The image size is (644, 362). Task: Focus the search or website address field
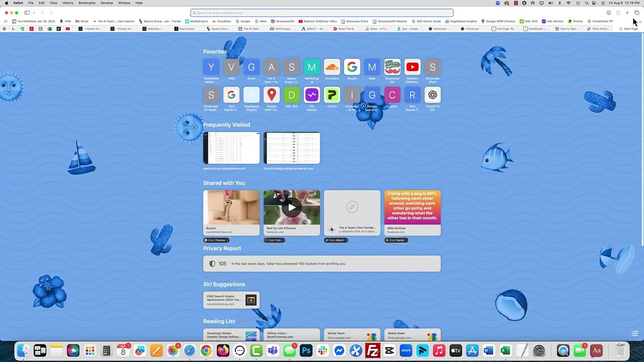click(322, 13)
